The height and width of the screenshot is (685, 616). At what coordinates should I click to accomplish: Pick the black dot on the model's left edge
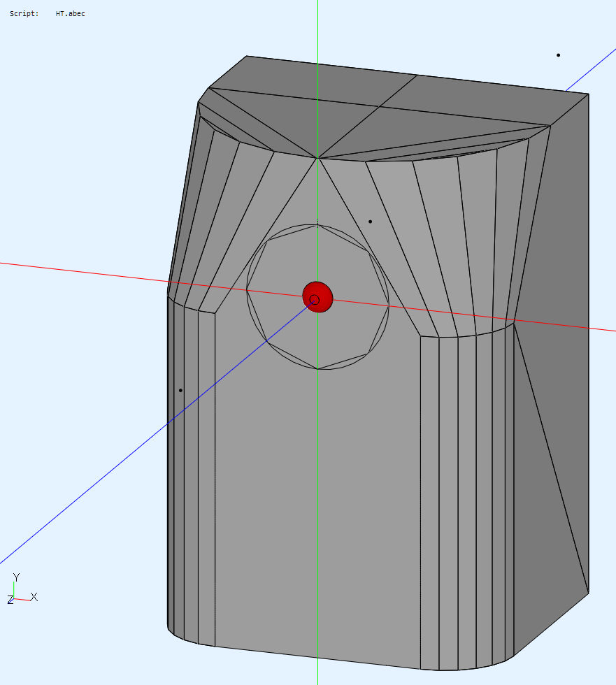click(180, 390)
